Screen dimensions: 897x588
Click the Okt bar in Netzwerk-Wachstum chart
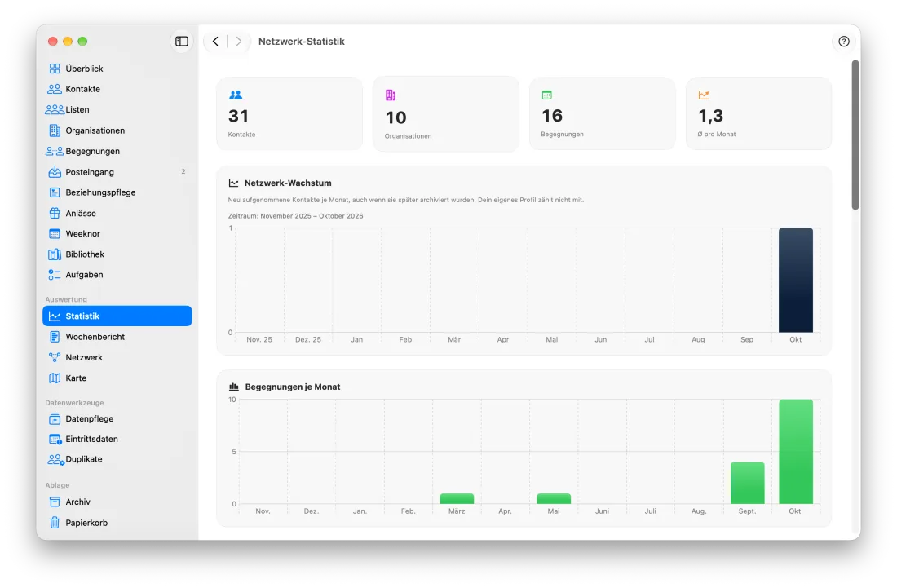click(x=795, y=281)
